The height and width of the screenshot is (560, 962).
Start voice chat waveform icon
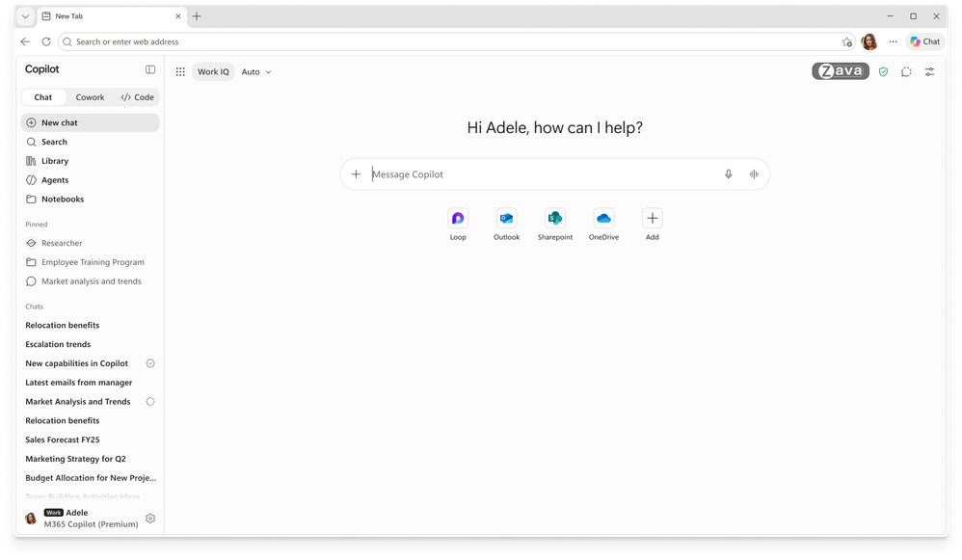point(754,174)
